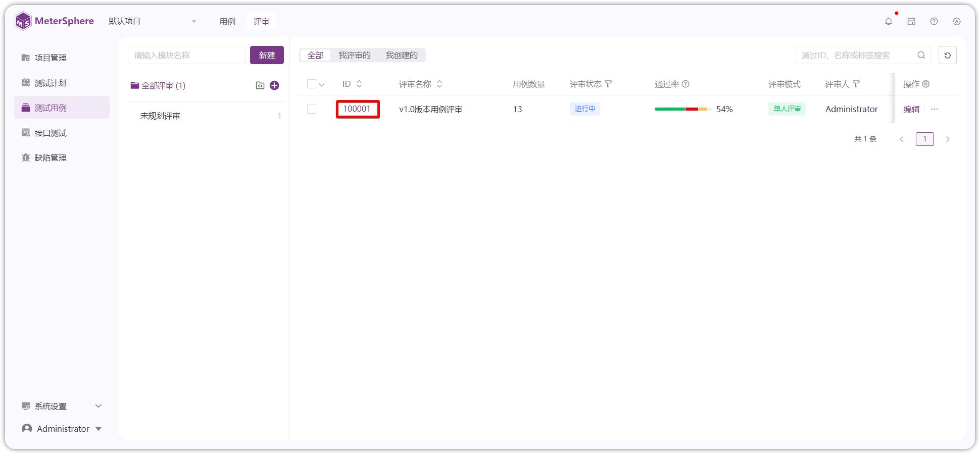
Task: Open 接口测试 in the sidebar
Action: [x=62, y=133]
